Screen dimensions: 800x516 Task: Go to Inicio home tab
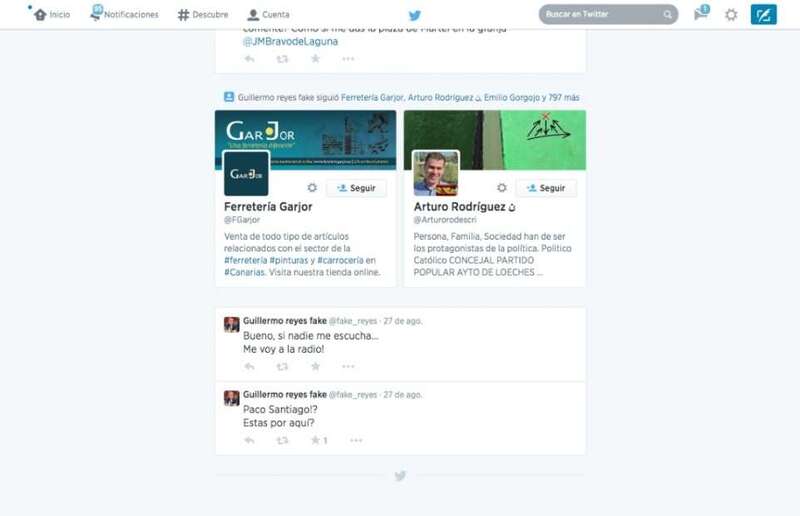point(51,15)
